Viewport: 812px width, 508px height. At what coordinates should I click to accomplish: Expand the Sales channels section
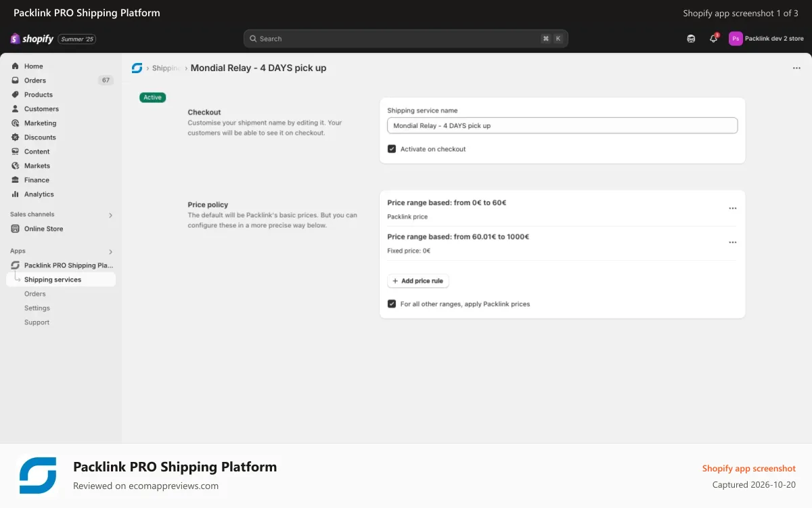pyautogui.click(x=110, y=215)
